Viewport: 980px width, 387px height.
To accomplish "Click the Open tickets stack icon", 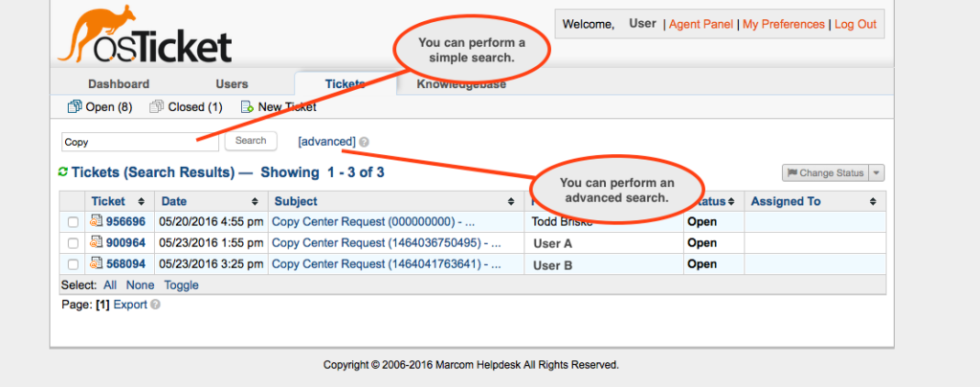I will 75,107.
